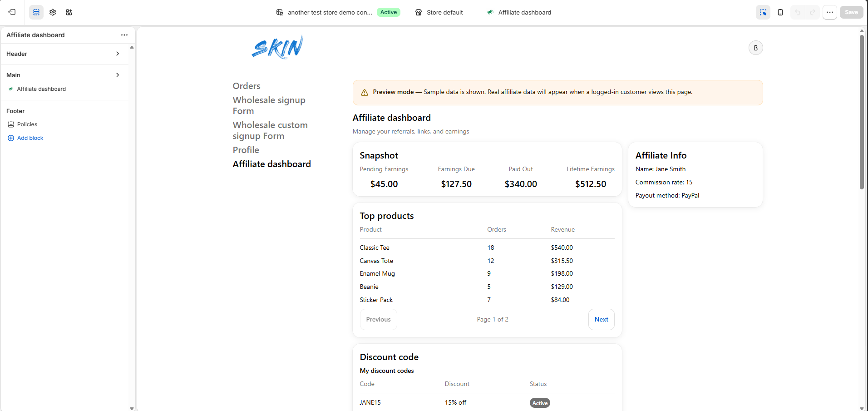Click the plus icon beside Add block
The image size is (868, 411).
pyautogui.click(x=11, y=138)
